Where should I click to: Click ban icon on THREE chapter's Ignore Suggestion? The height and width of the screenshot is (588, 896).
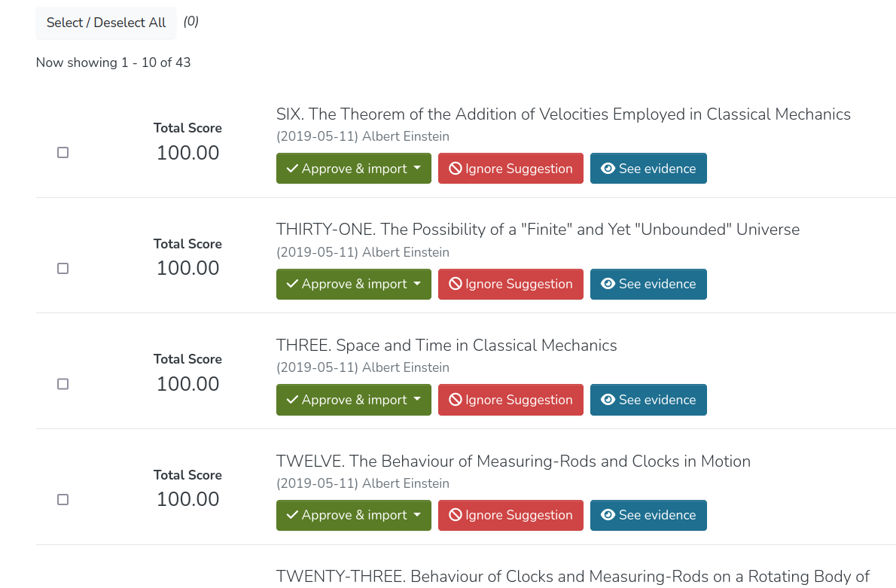[x=456, y=400]
